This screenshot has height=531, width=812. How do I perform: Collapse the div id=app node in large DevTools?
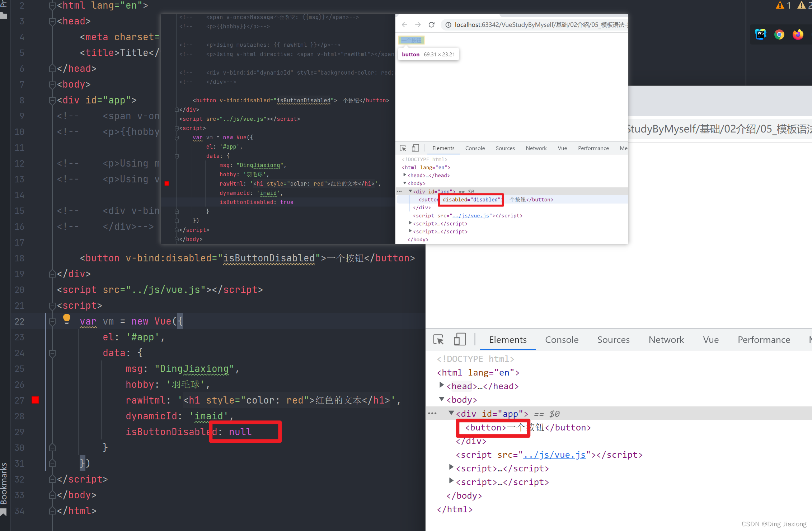point(451,413)
